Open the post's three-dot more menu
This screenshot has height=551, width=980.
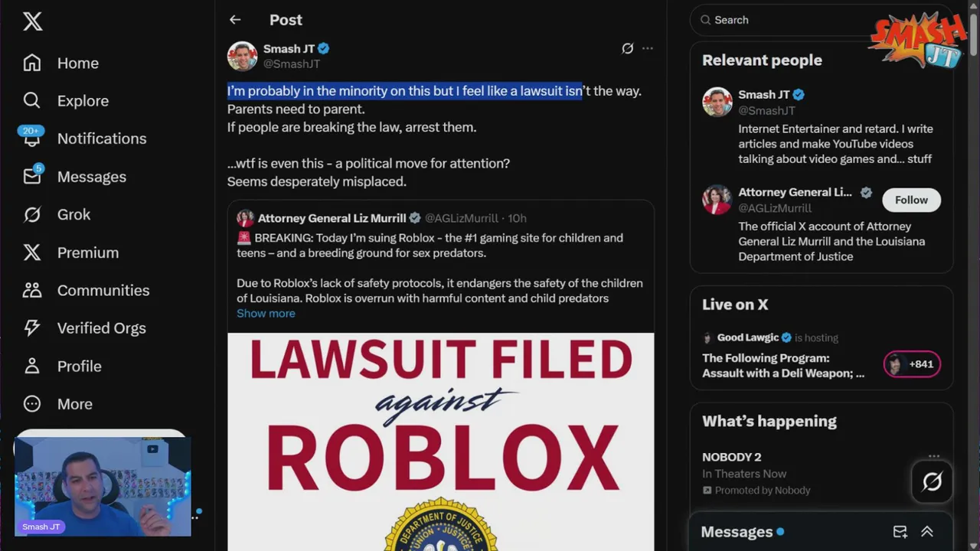point(648,48)
